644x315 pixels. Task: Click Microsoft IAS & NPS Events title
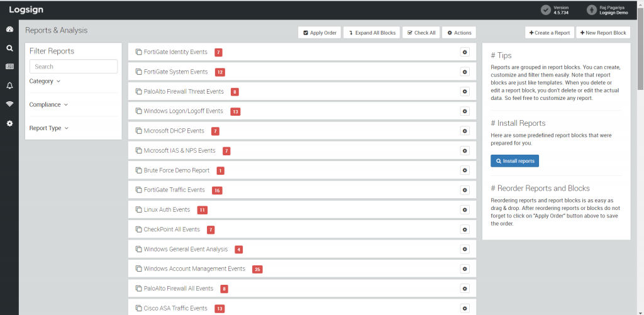pos(179,151)
